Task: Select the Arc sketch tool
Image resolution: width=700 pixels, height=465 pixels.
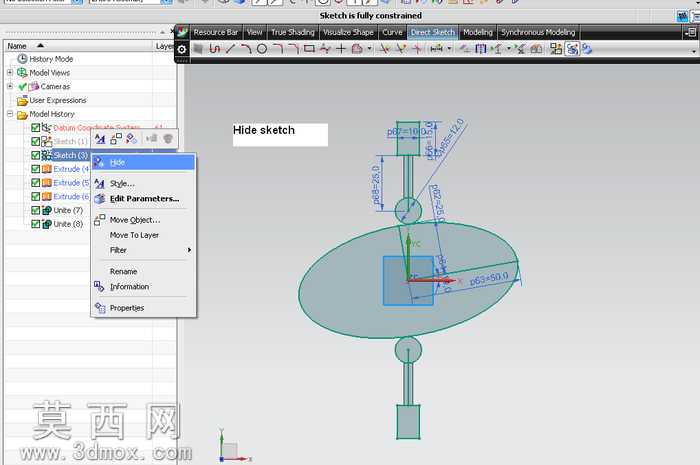Action: tap(246, 49)
